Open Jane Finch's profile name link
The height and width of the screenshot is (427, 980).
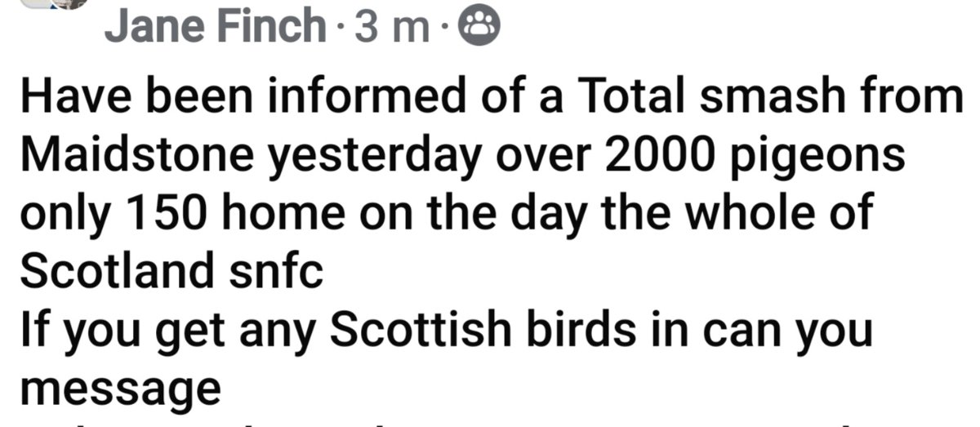click(215, 28)
